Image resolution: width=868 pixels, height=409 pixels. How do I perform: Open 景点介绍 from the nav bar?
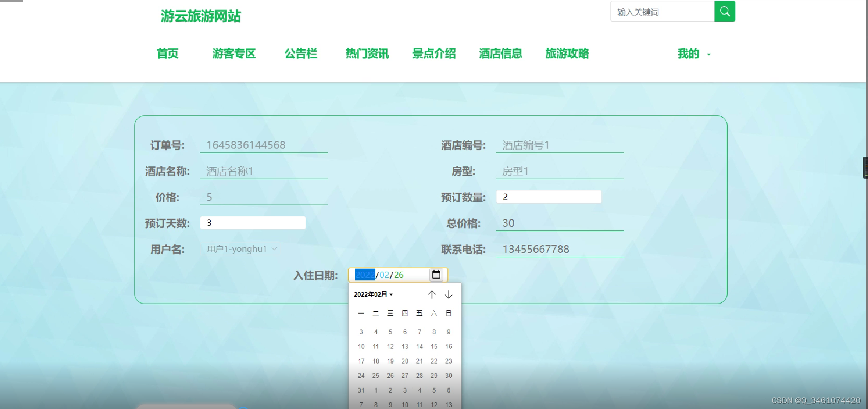coord(434,54)
